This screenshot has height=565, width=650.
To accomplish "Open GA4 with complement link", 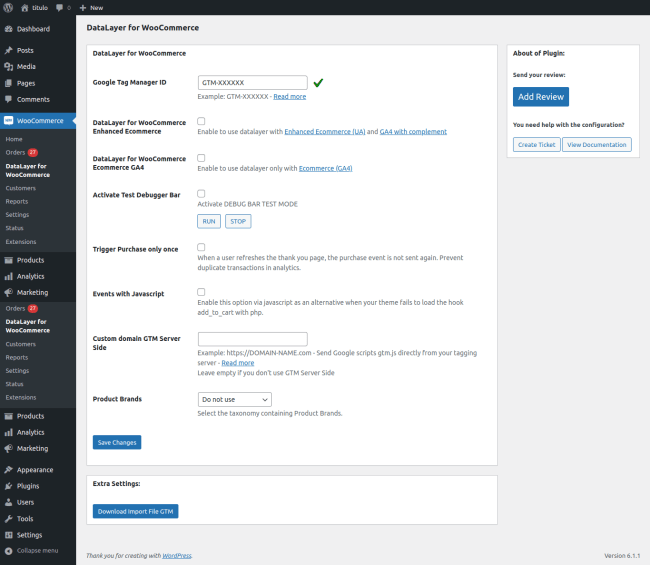I will [413, 131].
